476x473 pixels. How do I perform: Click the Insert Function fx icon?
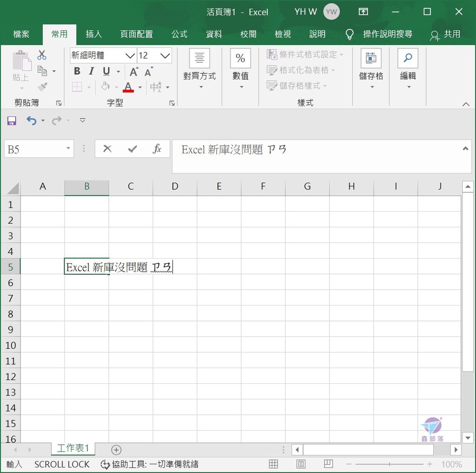[157, 149]
